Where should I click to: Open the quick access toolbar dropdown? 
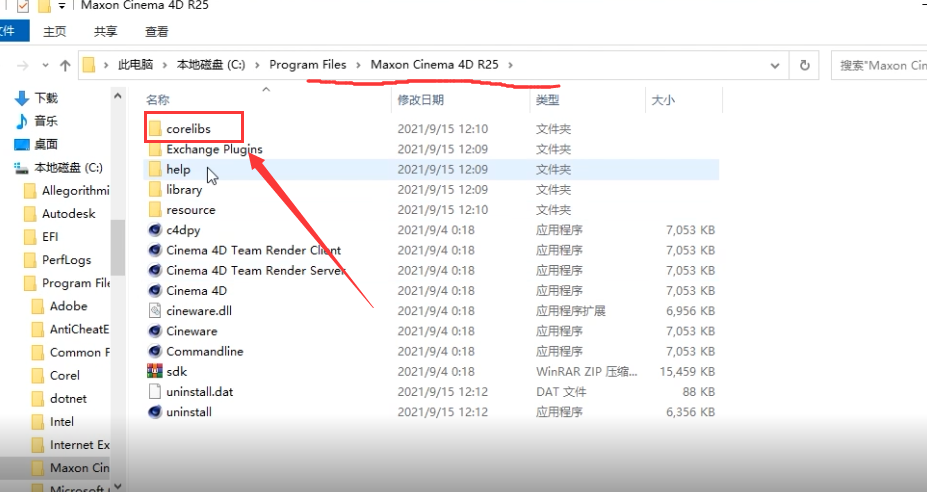point(61,6)
